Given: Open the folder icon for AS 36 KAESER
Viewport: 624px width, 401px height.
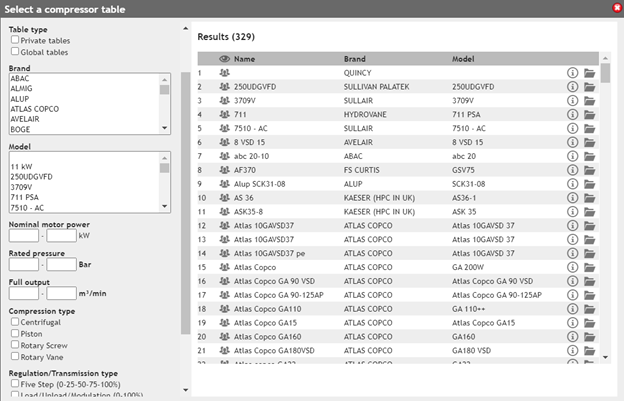Looking at the screenshot, I should click(x=589, y=198).
